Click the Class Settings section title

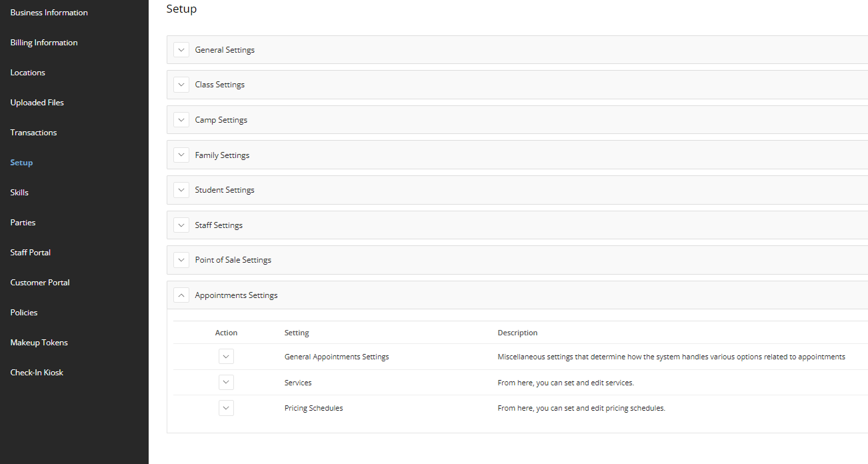(220, 85)
